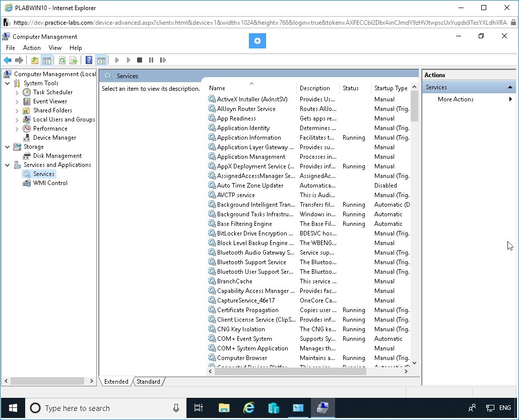Sort by the Startup Type column header
Image resolution: width=519 pixels, height=420 pixels.
(391, 88)
